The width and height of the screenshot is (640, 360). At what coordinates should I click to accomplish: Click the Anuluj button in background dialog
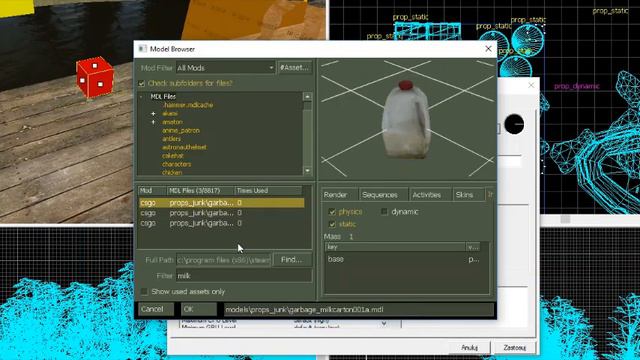469,348
